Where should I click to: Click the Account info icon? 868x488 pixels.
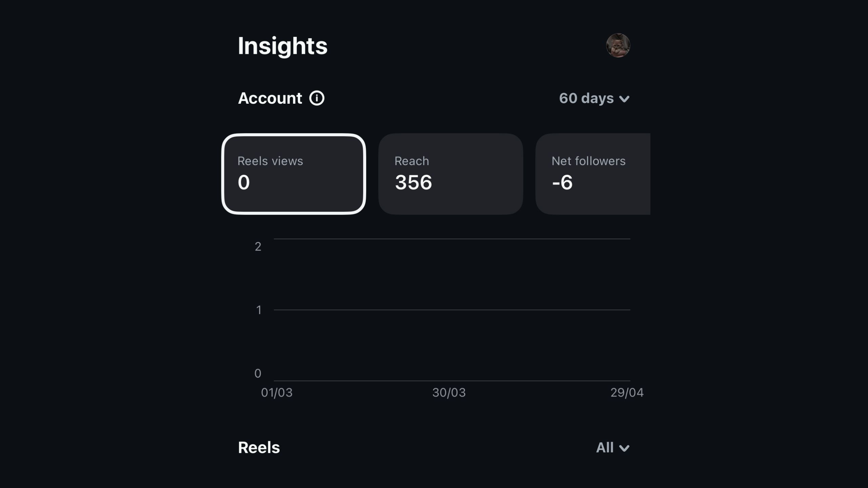[x=317, y=98]
